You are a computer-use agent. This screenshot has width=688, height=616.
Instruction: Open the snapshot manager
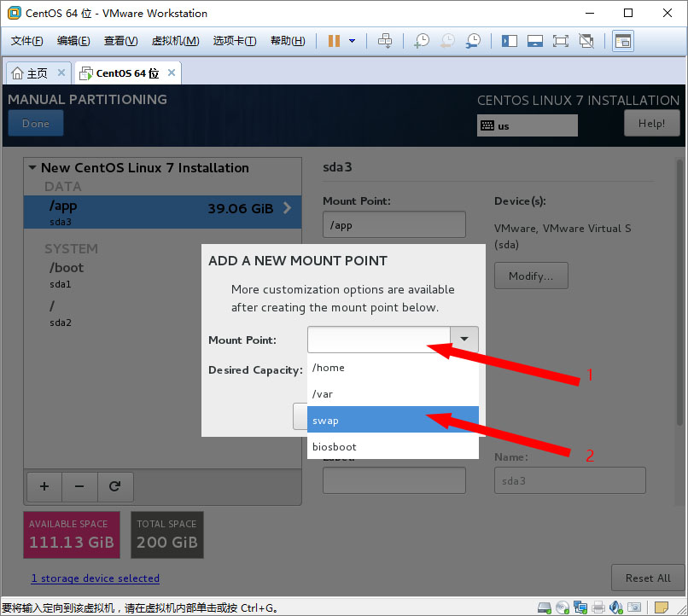tap(472, 41)
